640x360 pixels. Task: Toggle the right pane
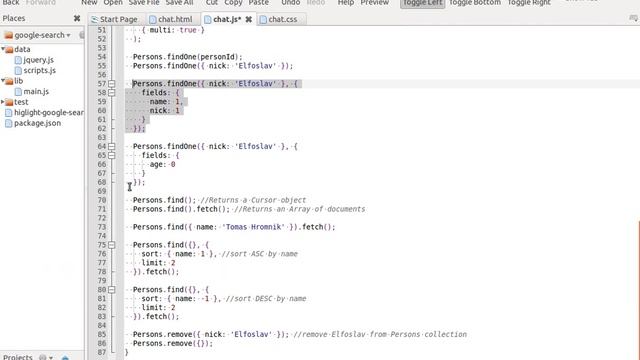pos(529,2)
